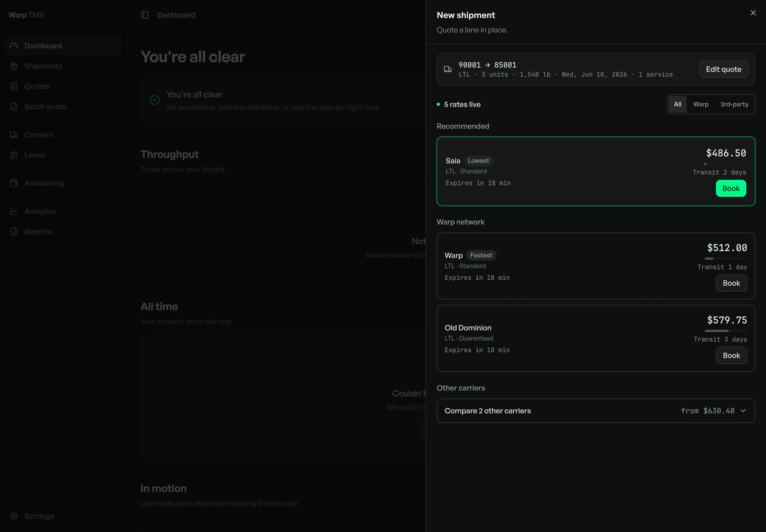Click the Old Dominion carrier name
Viewport: 766px width, 532px height.
[x=468, y=328]
